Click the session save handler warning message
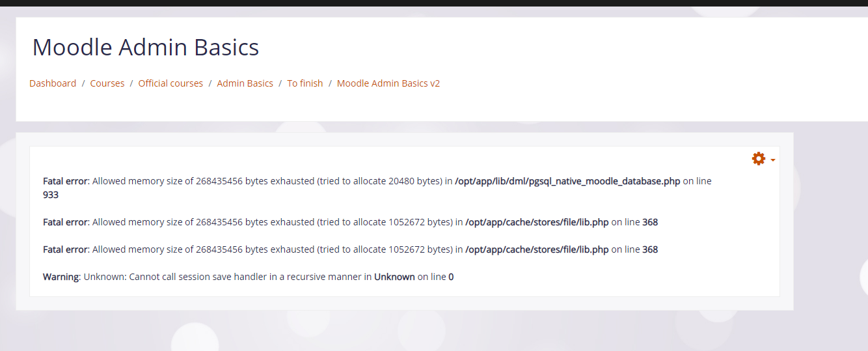Viewport: 868px width, 351px height. click(249, 277)
